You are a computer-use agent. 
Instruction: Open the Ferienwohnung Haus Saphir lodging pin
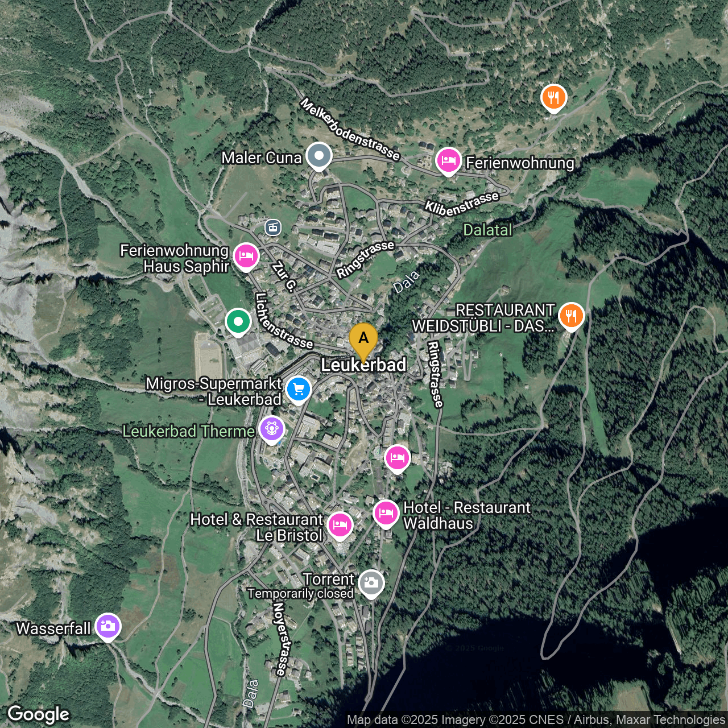pos(246,257)
